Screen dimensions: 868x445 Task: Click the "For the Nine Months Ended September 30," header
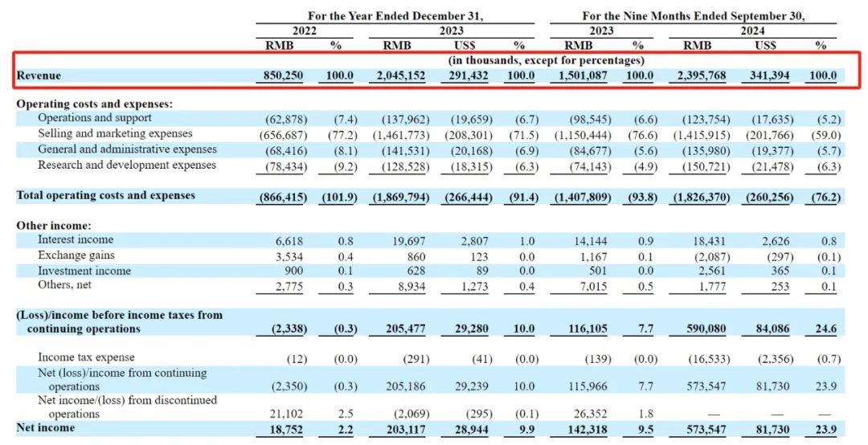tap(693, 16)
